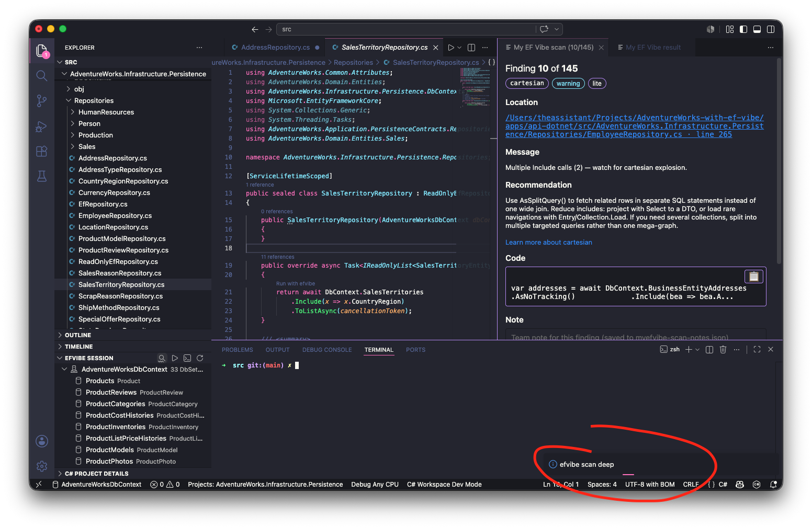
Task: Open the EmployeeRepository.cs line 265 link
Action: (634, 126)
